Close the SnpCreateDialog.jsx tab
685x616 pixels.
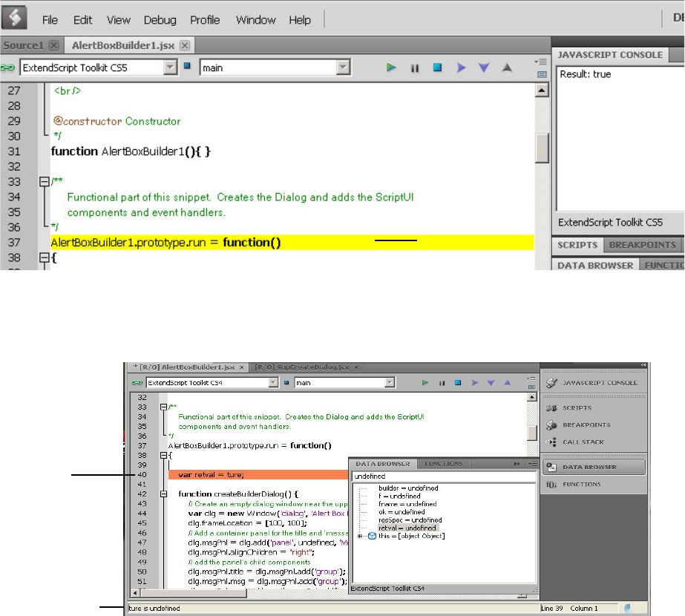[356, 367]
